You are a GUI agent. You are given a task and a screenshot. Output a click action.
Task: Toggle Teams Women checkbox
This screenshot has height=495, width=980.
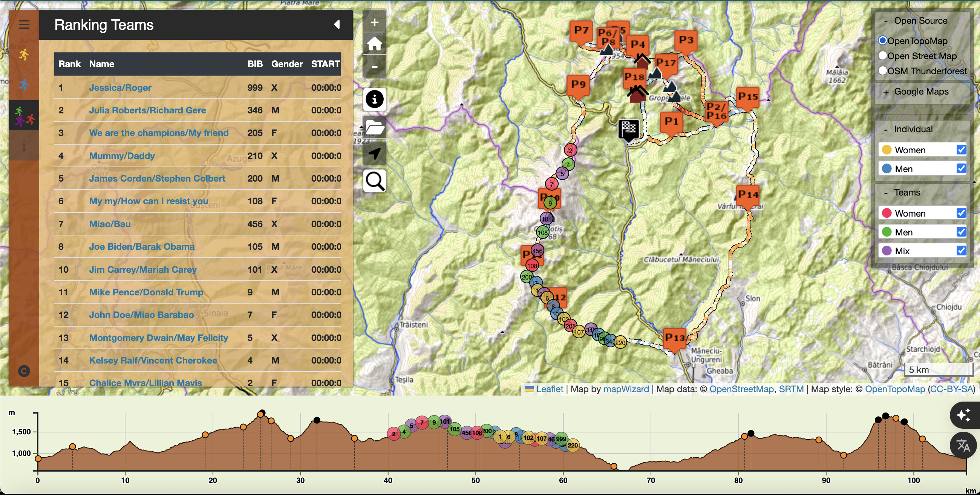coord(962,212)
